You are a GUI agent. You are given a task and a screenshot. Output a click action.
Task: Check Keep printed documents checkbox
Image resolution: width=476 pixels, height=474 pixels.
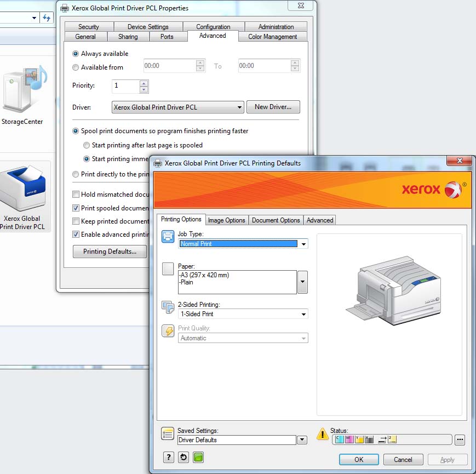76,221
